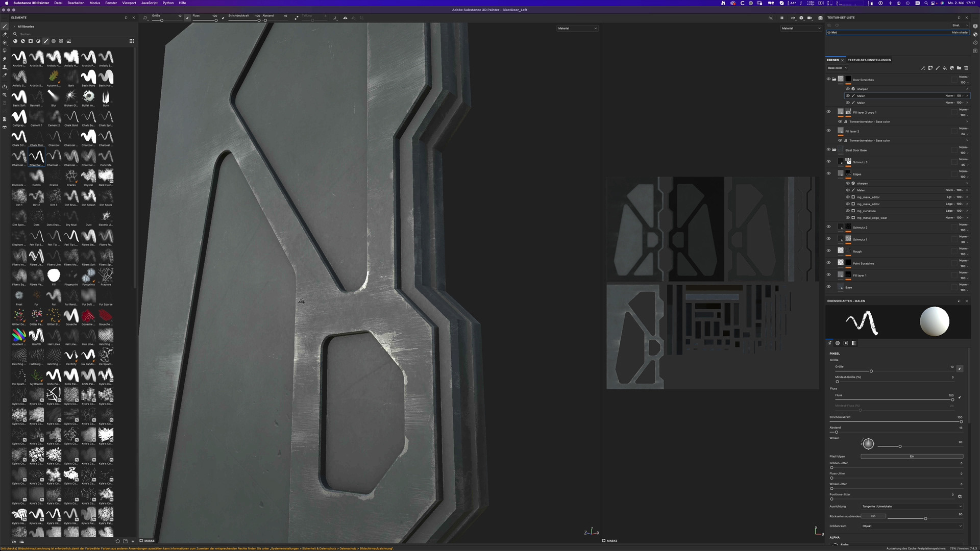980x551 pixels.
Task: Toggle the Pfad folgen Ein button
Action: 912,457
